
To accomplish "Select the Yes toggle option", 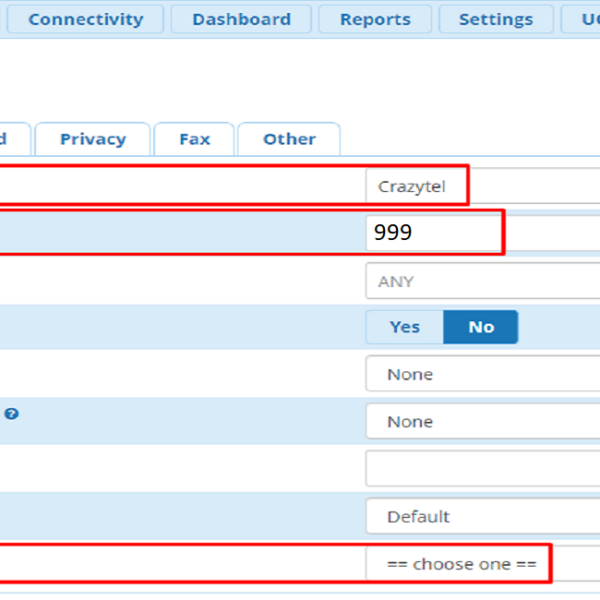I will tap(404, 327).
